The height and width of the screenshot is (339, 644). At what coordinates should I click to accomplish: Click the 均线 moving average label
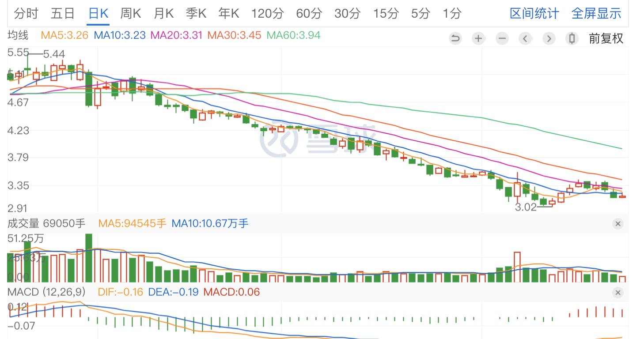(x=18, y=35)
